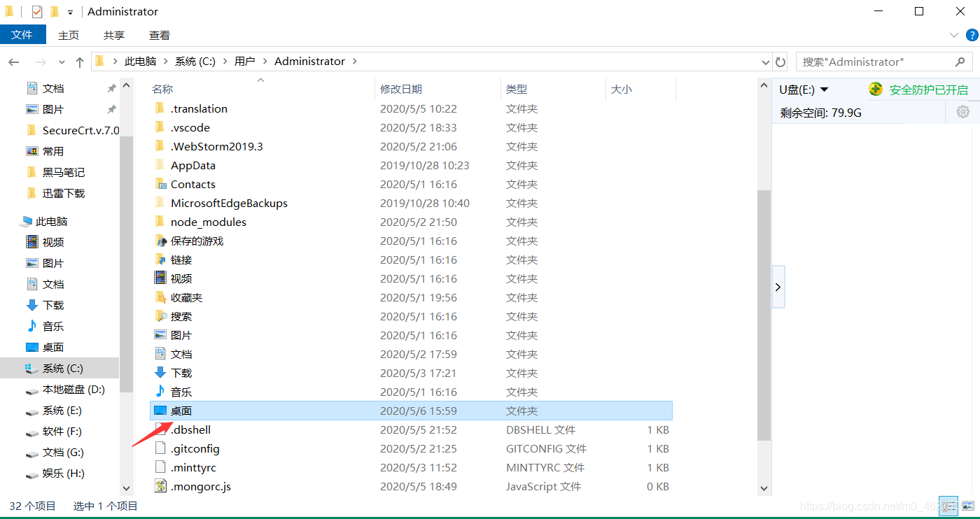Screen dimensions: 980x519
Task: Open the 主页 ribbon tab
Action: click(69, 35)
